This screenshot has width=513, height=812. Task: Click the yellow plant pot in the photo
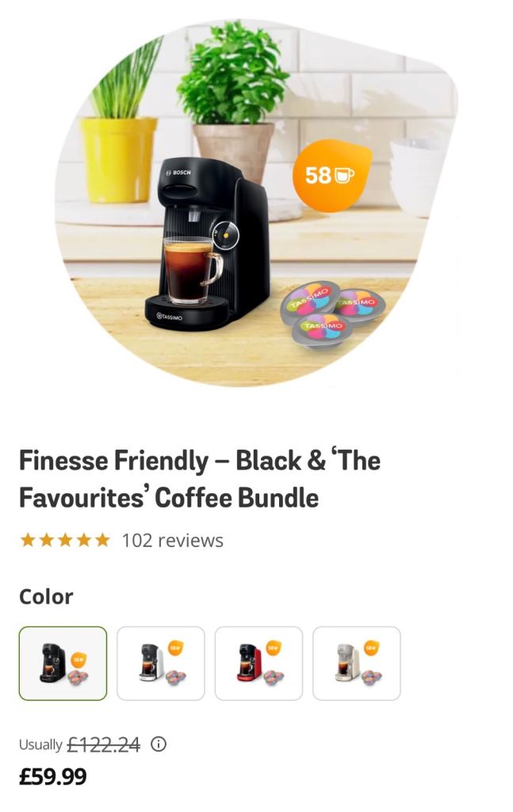119,159
